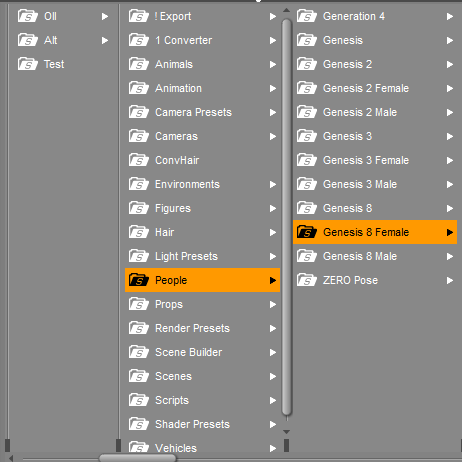The height and width of the screenshot is (462, 462).
Task: Expand the Shader Presets submenu arrow
Action: (273, 424)
